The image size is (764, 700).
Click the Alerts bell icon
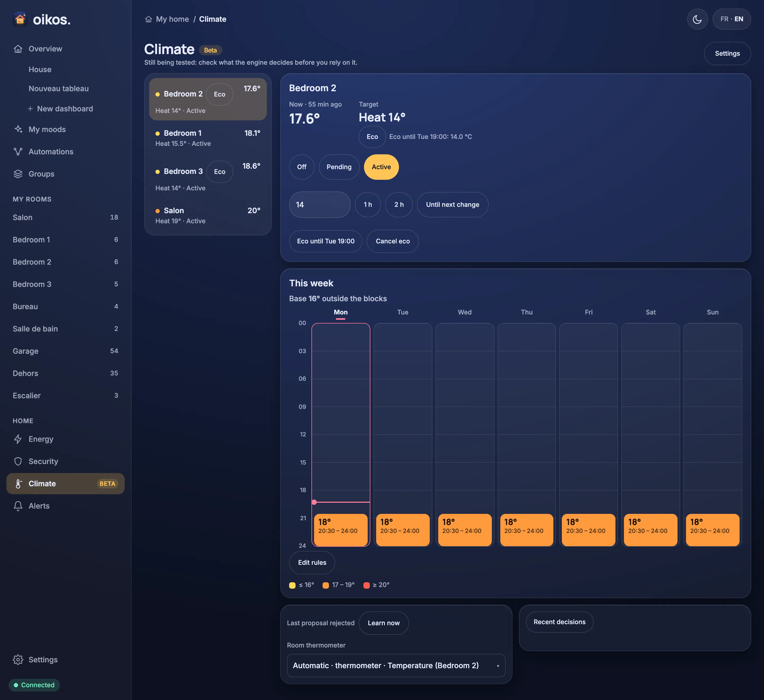point(18,506)
